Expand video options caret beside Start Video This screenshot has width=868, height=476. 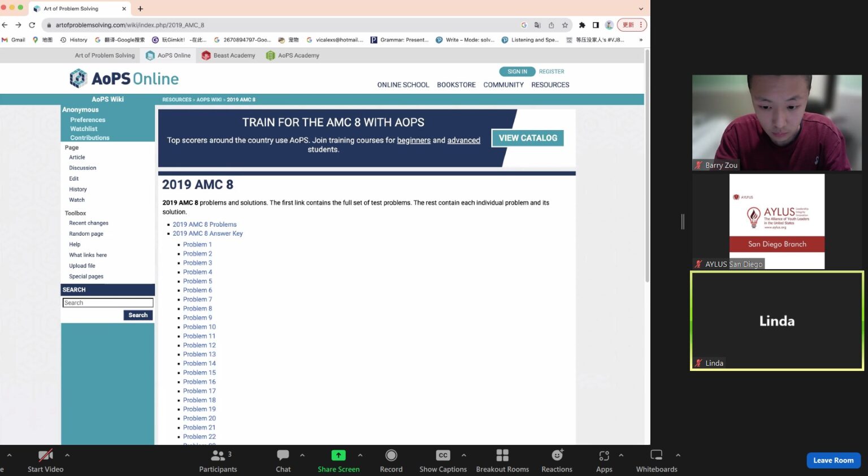click(67, 455)
